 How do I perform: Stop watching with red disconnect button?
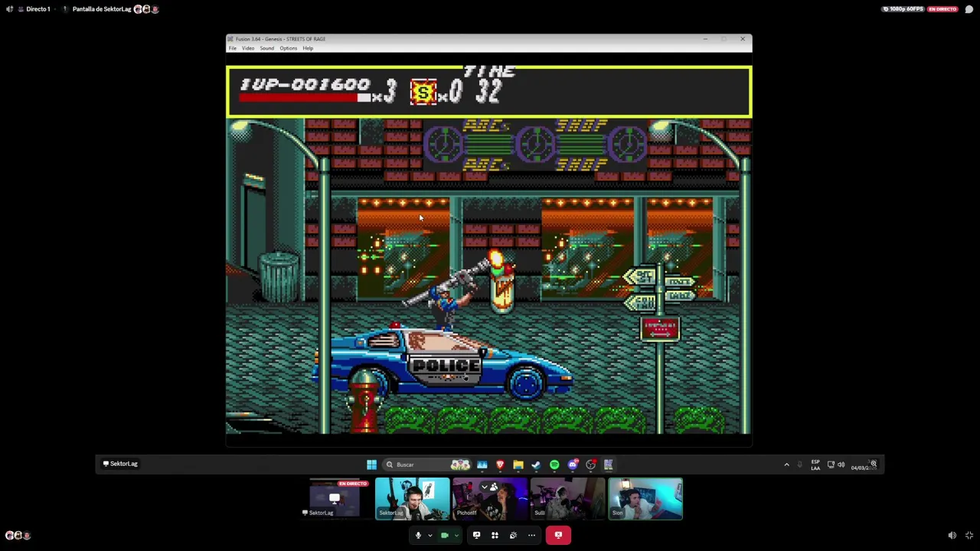click(x=558, y=535)
